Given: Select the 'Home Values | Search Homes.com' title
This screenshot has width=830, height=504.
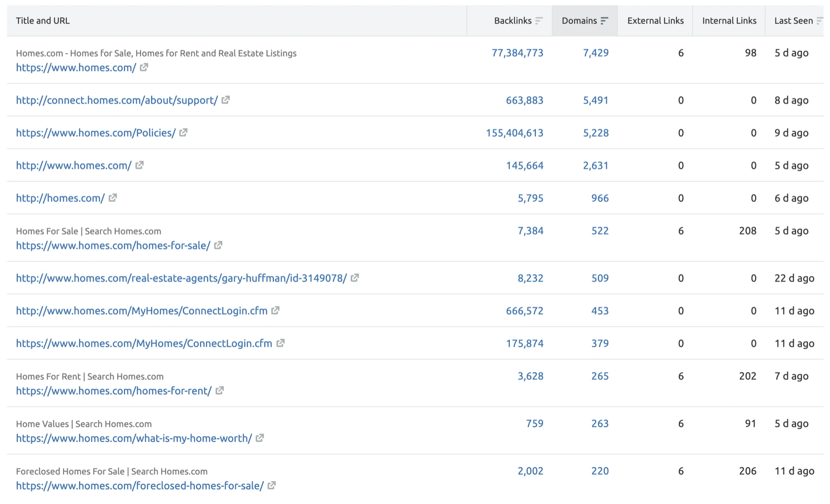Looking at the screenshot, I should pos(84,424).
